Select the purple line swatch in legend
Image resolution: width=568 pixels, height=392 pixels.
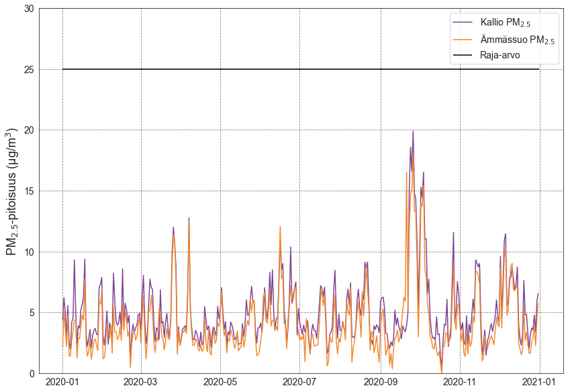464,22
